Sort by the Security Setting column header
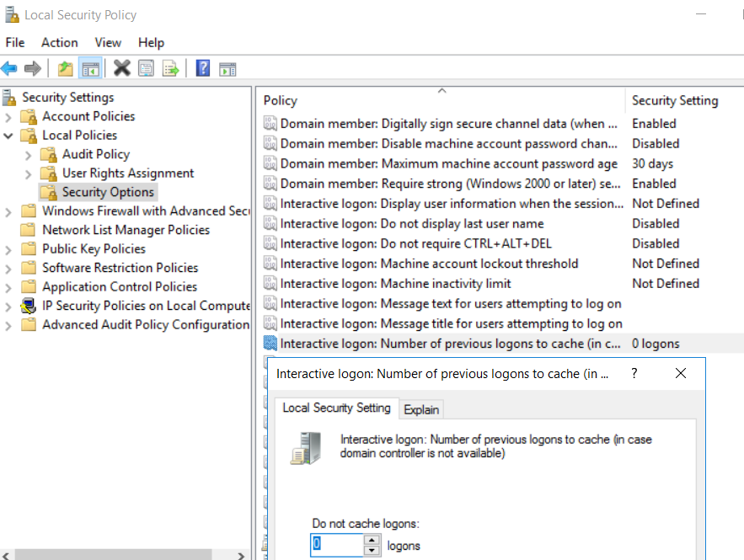The width and height of the screenshot is (744, 560). [x=674, y=100]
